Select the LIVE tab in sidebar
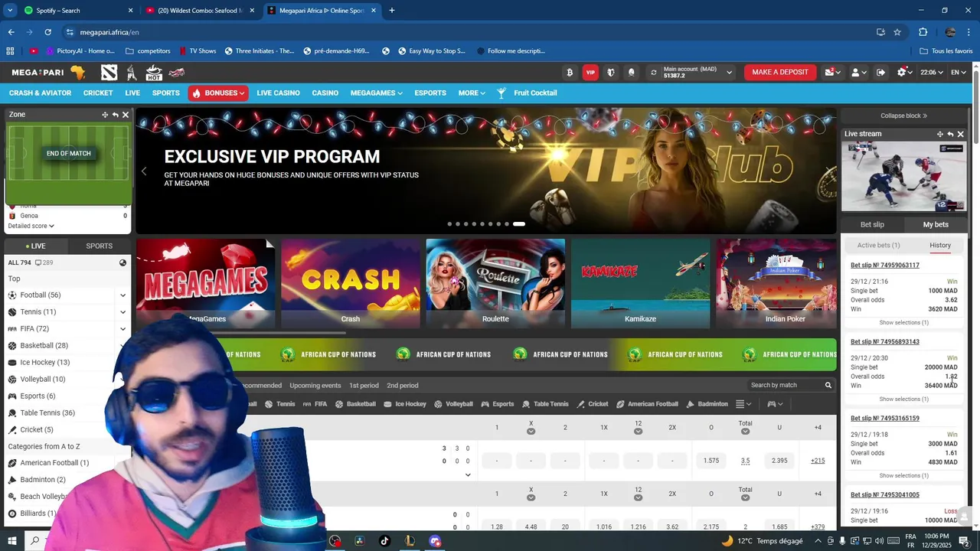Viewport: 980px width, 551px height. pyautogui.click(x=35, y=246)
